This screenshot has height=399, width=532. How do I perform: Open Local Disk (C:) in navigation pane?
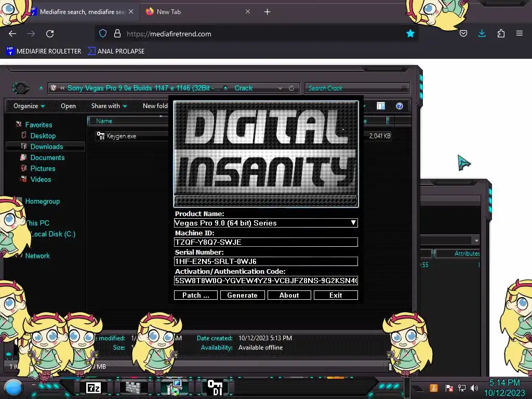click(x=53, y=234)
